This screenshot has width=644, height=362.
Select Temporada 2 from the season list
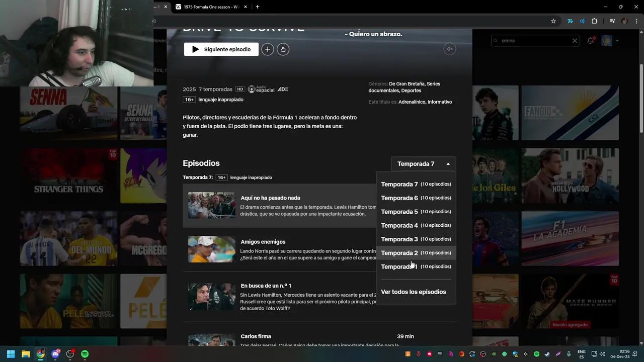coord(416,253)
